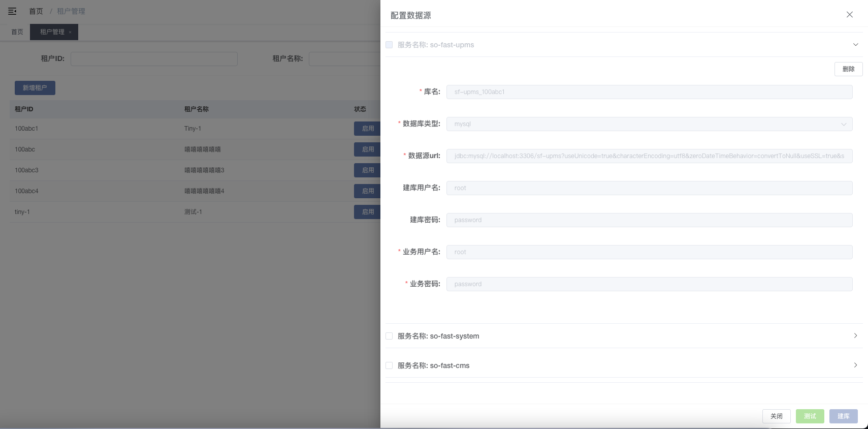Expand the so-fast-system panel arrow

coord(855,336)
